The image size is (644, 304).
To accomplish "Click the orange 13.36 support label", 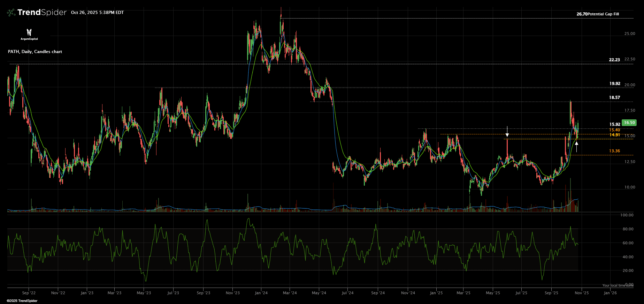I will click(614, 151).
